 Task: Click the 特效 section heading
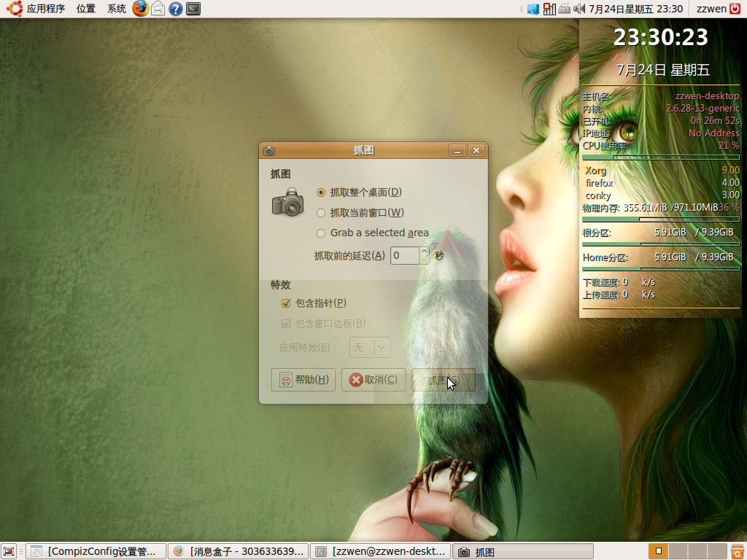[x=281, y=285]
